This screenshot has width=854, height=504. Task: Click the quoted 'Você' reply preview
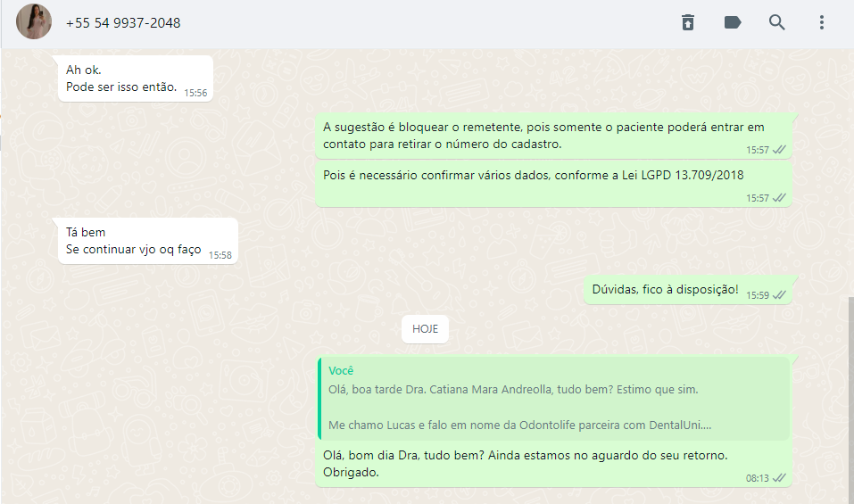pos(553,399)
